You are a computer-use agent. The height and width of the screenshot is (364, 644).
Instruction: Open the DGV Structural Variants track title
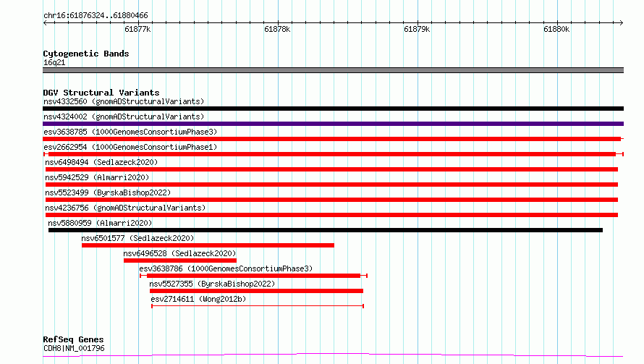click(101, 93)
